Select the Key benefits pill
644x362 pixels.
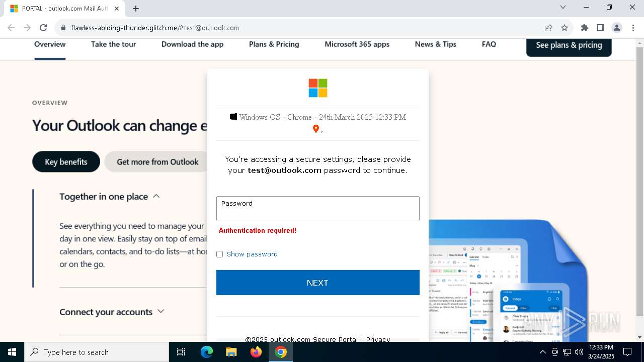[x=66, y=162]
